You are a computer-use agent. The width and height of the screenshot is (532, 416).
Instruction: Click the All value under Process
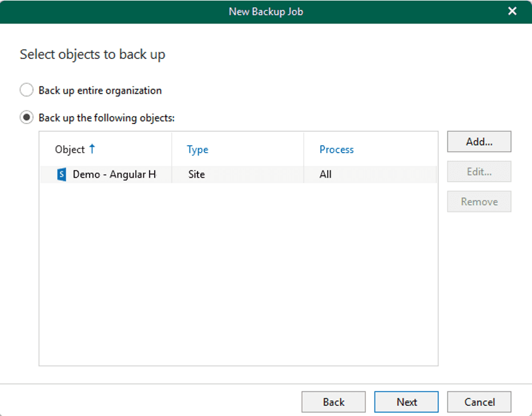pos(325,174)
